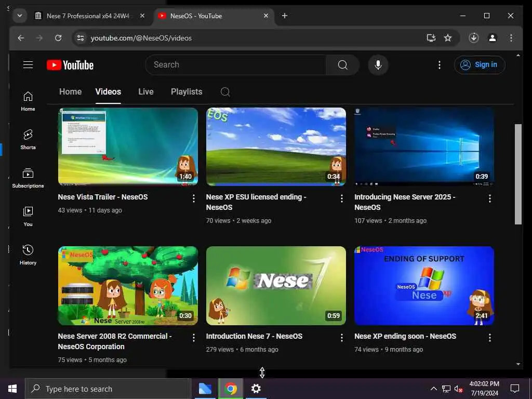Image resolution: width=532 pixels, height=399 pixels.
Task: Open the network icon in system tray
Action: pyautogui.click(x=446, y=389)
